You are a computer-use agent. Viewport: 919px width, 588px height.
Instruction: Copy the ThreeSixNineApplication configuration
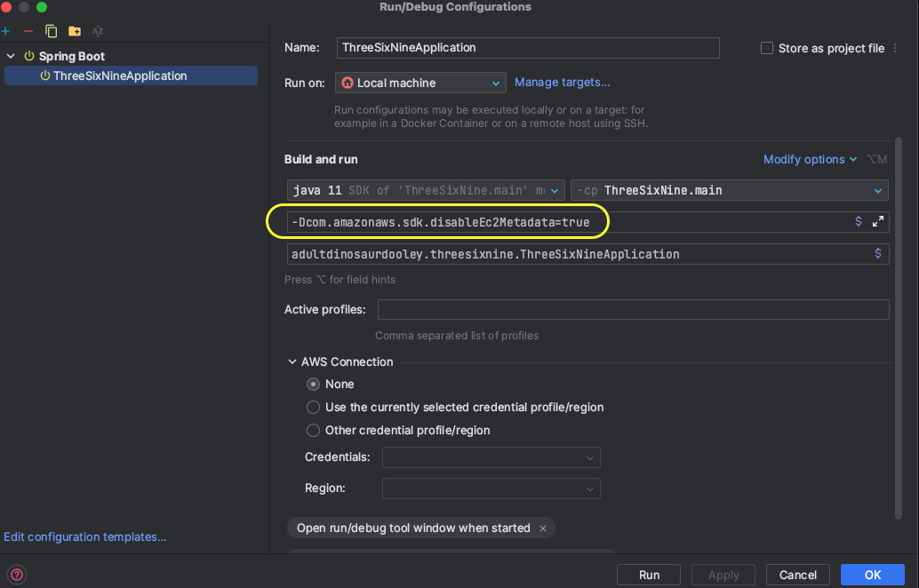click(51, 30)
